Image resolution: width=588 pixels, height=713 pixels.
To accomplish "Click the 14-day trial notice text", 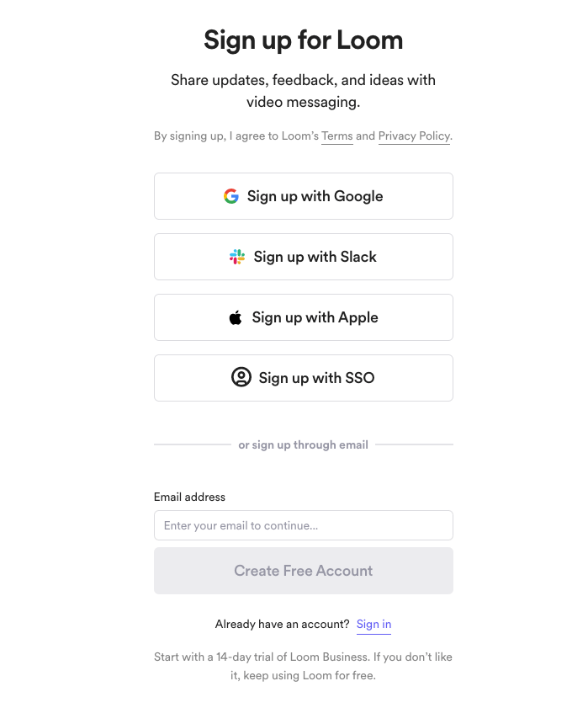I will (x=303, y=666).
